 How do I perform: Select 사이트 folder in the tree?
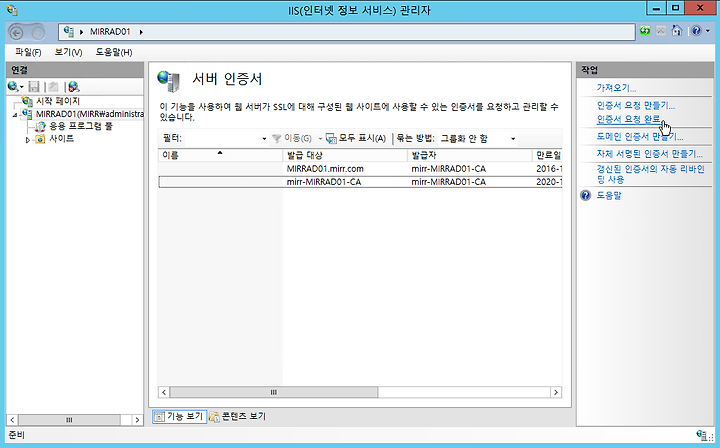(x=62, y=139)
